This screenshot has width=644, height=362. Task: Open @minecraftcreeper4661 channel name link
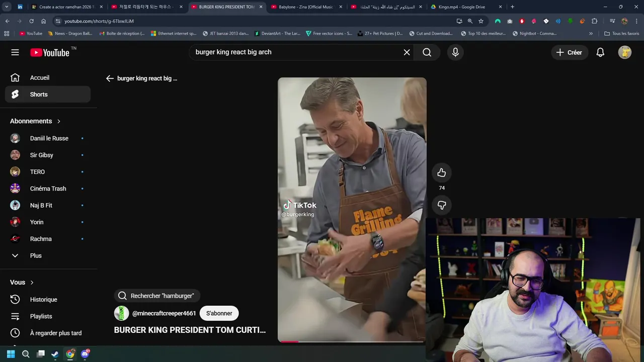[x=164, y=313]
